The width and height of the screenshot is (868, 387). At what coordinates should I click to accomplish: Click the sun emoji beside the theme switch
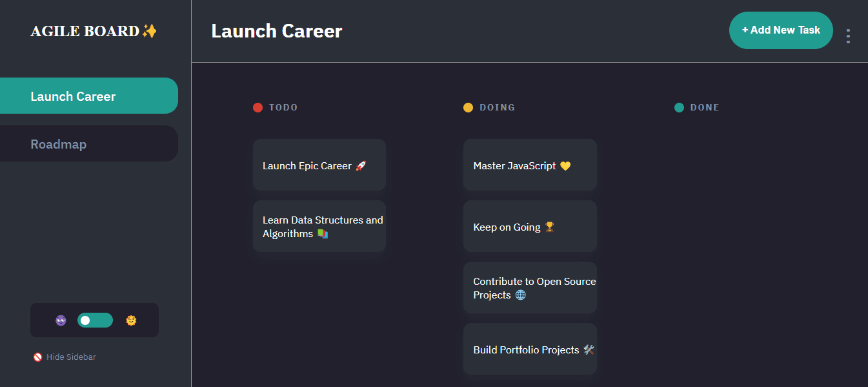[x=130, y=320]
